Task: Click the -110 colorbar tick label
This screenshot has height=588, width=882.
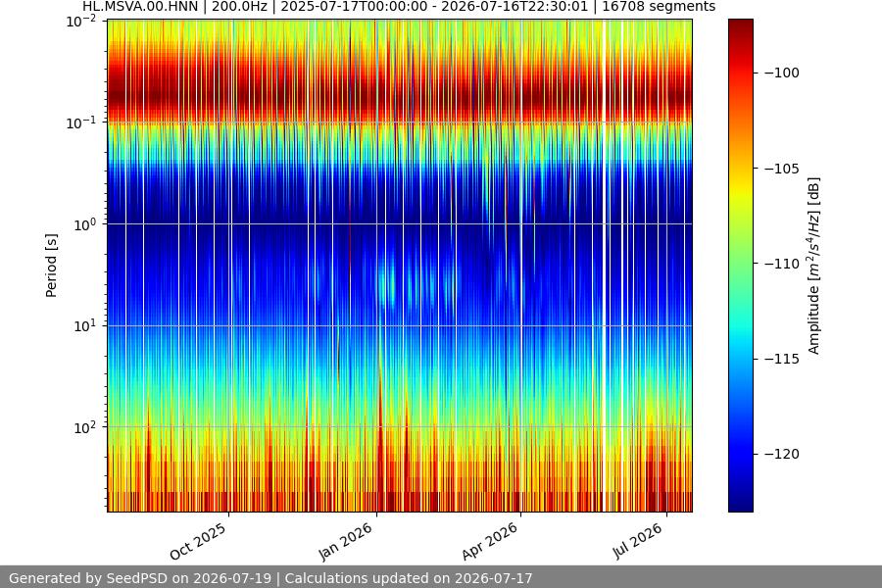Action: point(782,264)
